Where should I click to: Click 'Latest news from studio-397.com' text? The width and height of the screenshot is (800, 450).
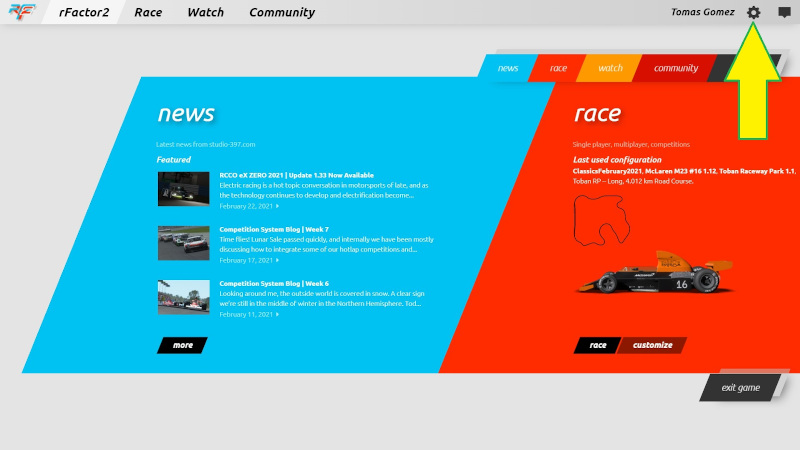[x=206, y=144]
